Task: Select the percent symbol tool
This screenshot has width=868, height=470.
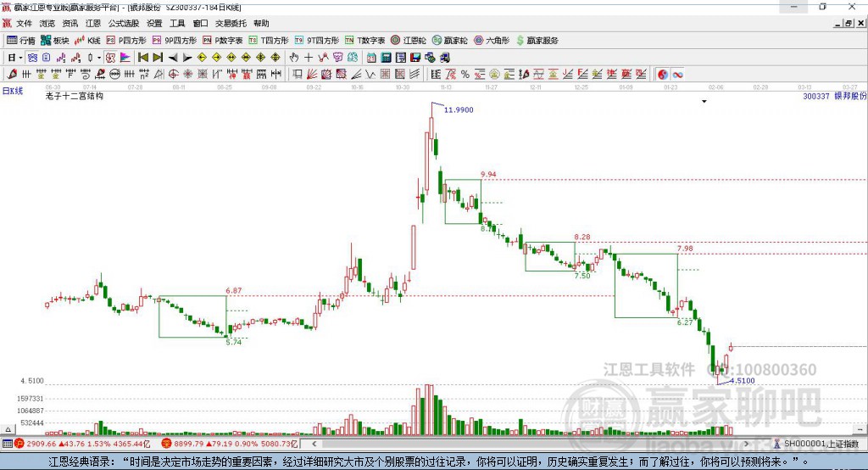Action: [465, 75]
